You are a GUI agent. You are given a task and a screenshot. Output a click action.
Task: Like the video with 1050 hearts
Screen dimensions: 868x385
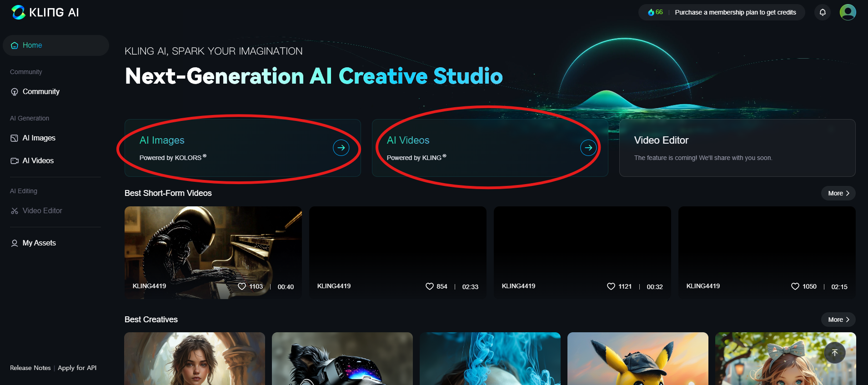coord(795,286)
